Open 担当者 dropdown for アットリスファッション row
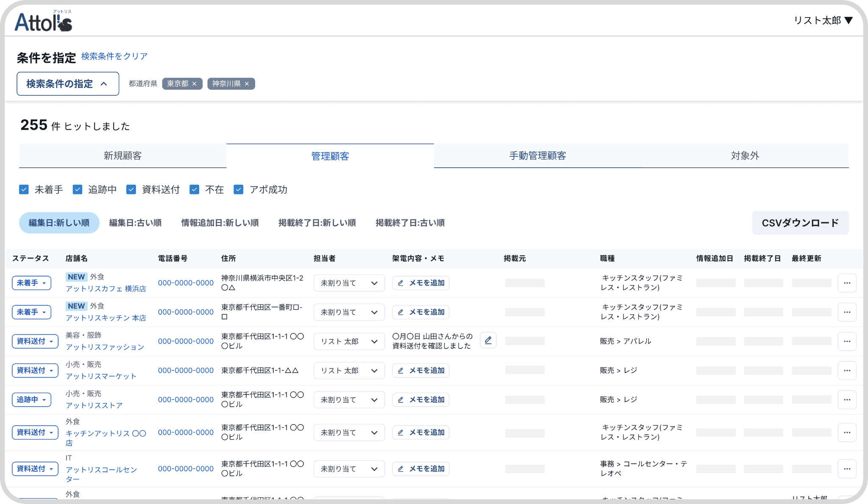 349,341
